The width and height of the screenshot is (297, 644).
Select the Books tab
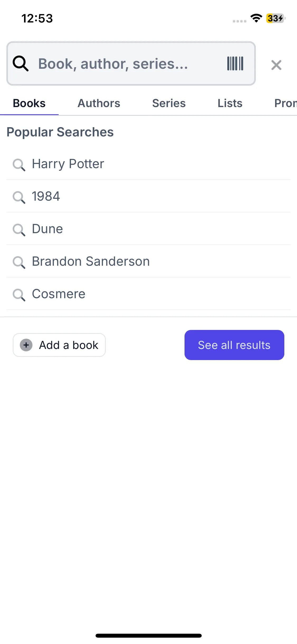(x=29, y=103)
